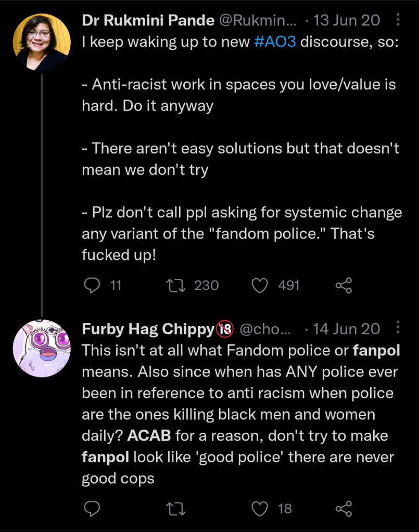Open the #AO3 hashtag link
419x532 pixels.
click(275, 42)
